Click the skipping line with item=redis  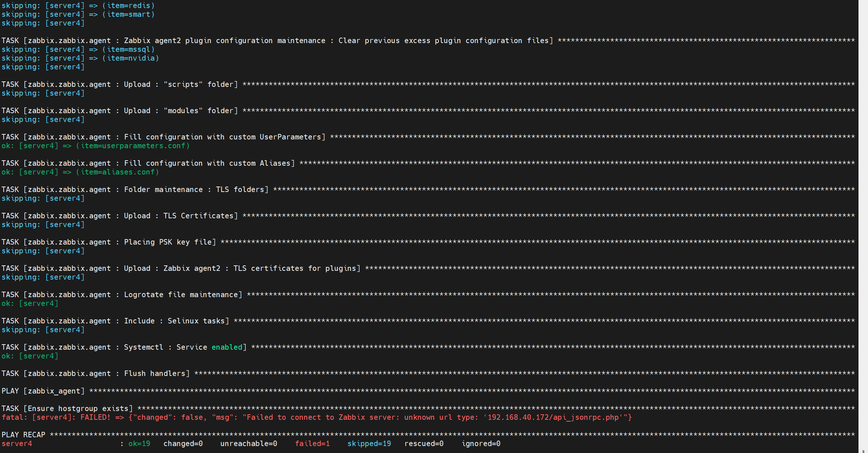pos(78,5)
